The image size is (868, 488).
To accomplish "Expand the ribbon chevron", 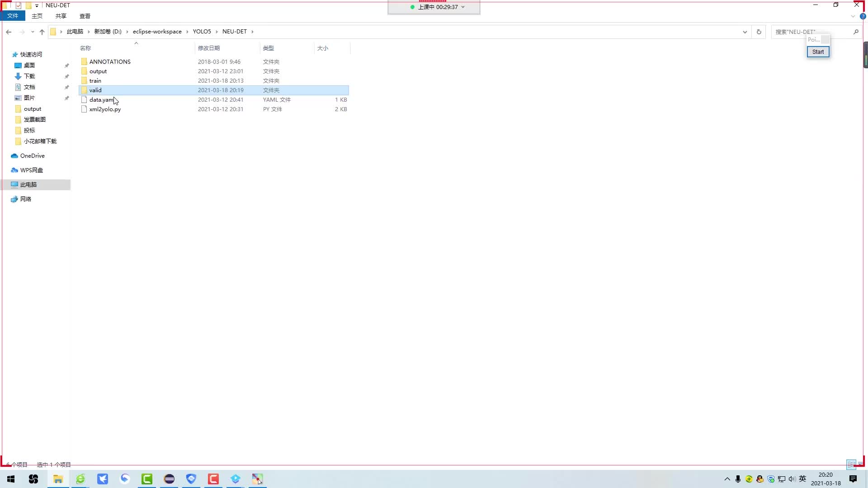I will tap(853, 16).
